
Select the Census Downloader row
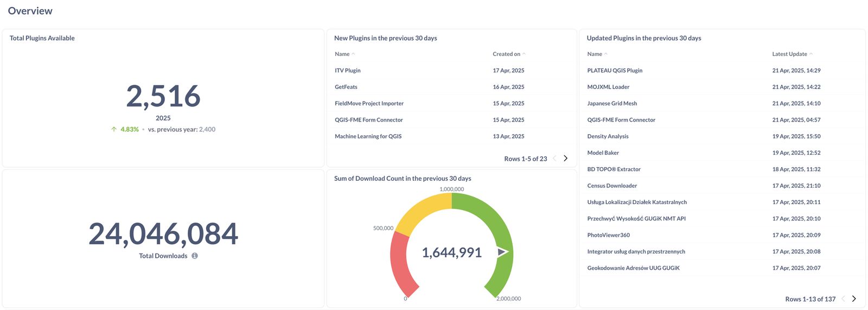722,186
